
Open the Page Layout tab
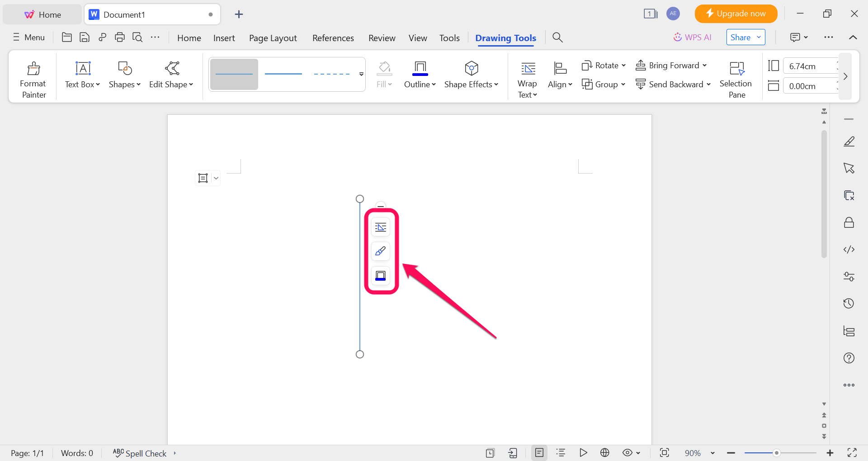(273, 38)
